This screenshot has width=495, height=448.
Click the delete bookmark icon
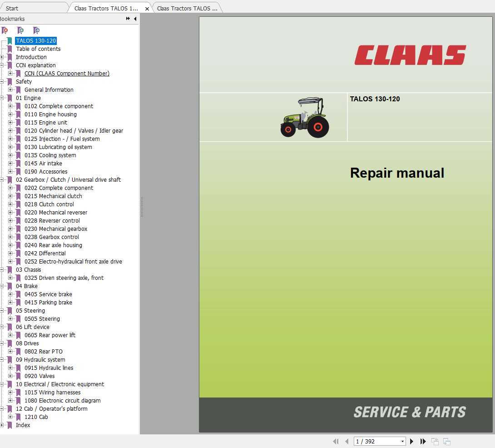[x=5, y=30]
